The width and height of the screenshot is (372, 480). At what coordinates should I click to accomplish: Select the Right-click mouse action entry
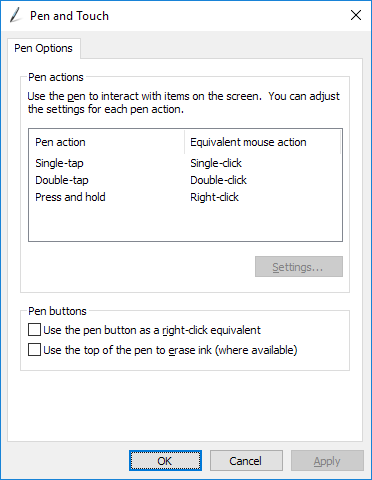[x=214, y=197]
